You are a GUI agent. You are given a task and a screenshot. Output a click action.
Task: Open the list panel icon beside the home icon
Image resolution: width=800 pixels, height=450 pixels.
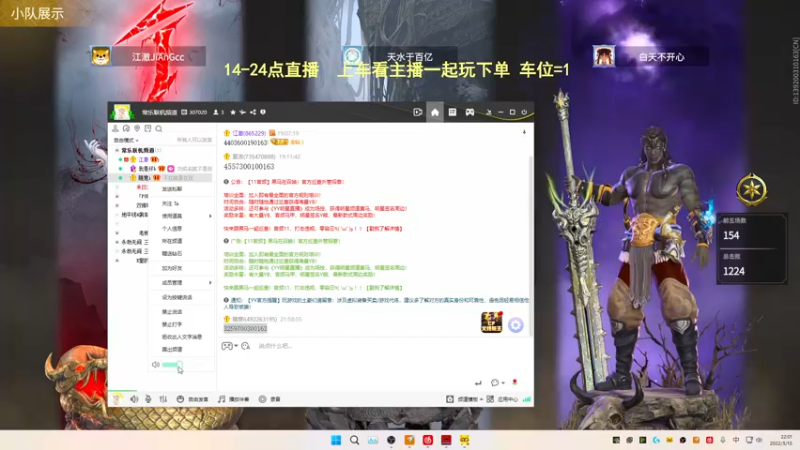tap(453, 112)
